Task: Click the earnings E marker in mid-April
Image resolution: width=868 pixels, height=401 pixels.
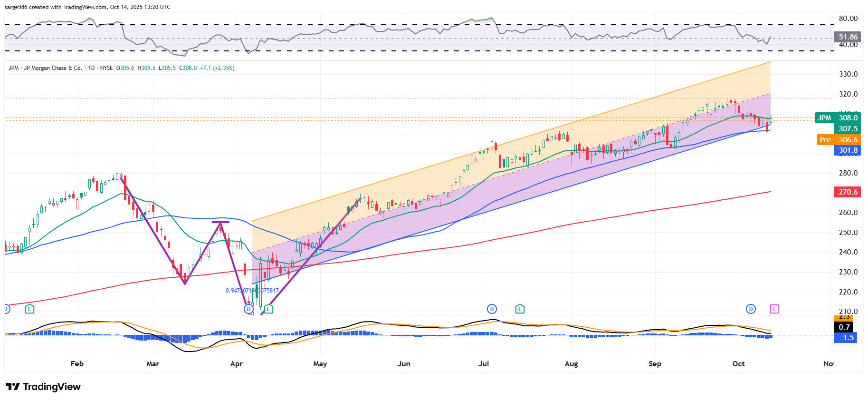Action: [268, 309]
